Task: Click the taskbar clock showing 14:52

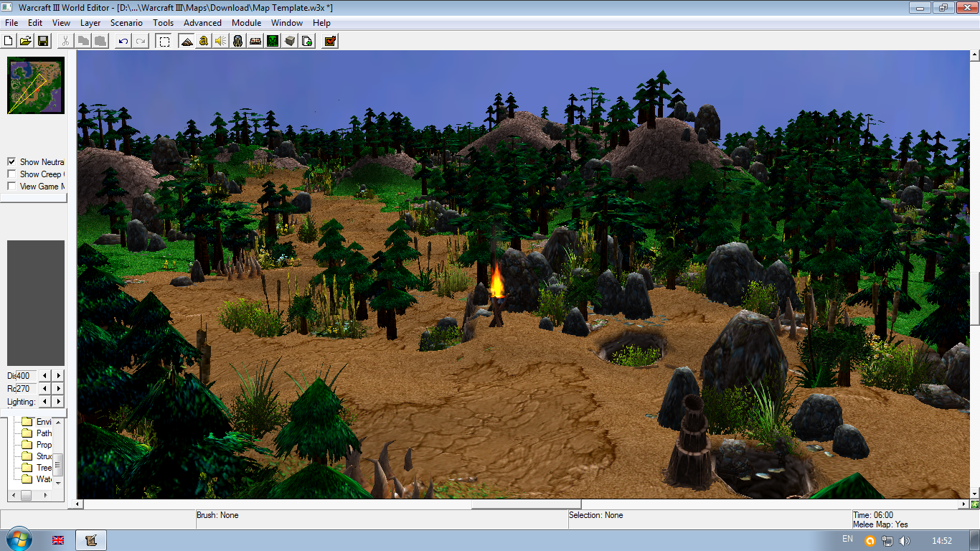Action: pos(941,541)
